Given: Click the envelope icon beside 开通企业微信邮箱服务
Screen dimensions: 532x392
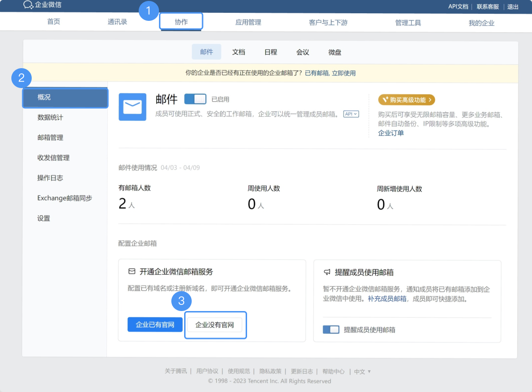Looking at the screenshot, I should [x=132, y=271].
